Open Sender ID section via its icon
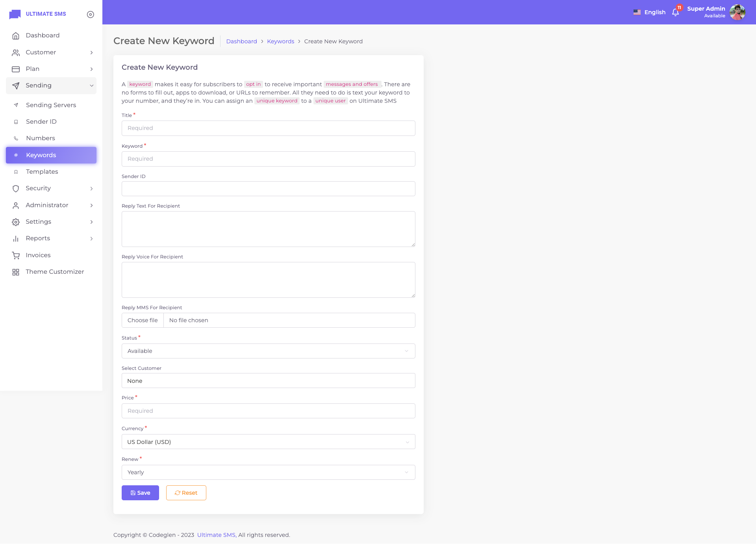Image resolution: width=756 pixels, height=544 pixels. tap(16, 122)
